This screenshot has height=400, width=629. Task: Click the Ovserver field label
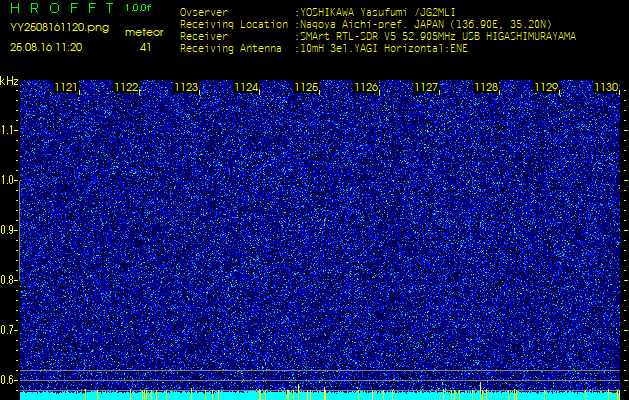point(204,12)
